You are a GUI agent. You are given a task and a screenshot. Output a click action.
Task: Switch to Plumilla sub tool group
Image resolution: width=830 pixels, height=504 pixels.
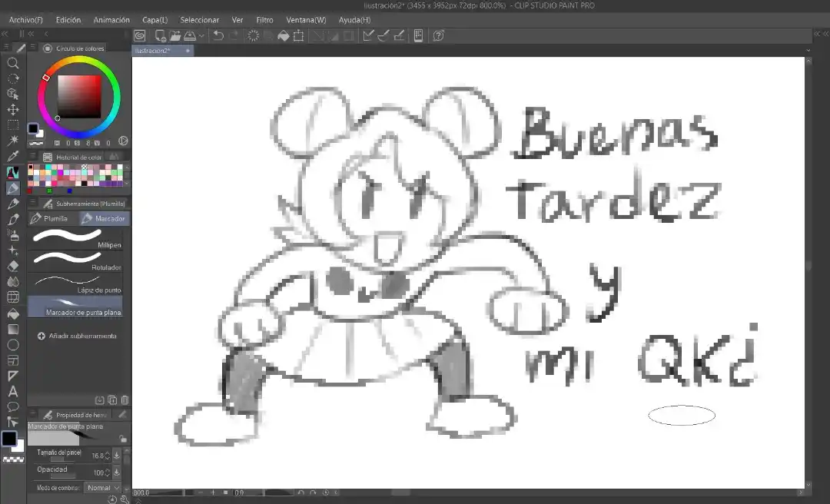click(53, 218)
